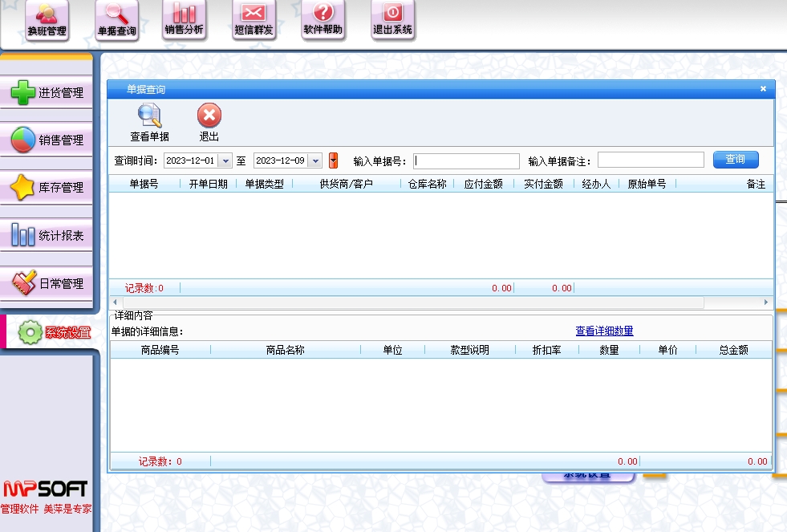
Task: Click the 退出系统 power icon
Action: pyautogui.click(x=392, y=20)
